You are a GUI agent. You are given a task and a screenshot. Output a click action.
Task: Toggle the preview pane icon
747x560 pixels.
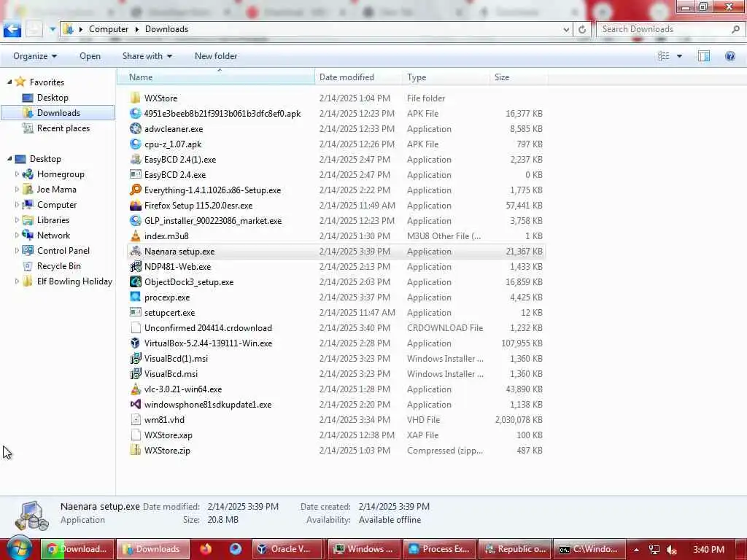point(704,56)
